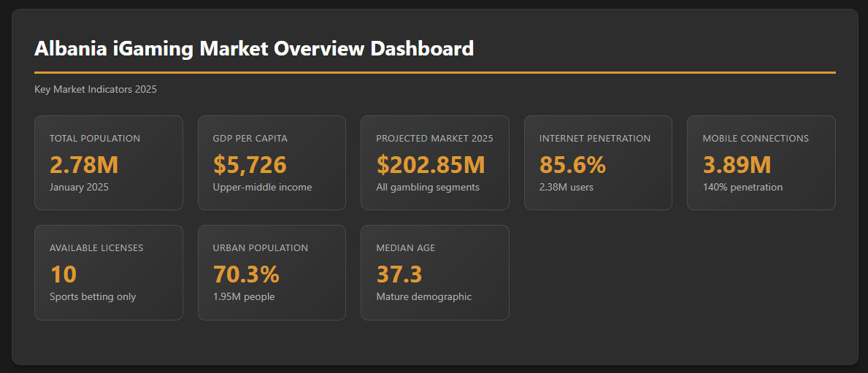Screen dimensions: 868x373
Task: Select the 70.3% urban population value
Action: point(246,274)
